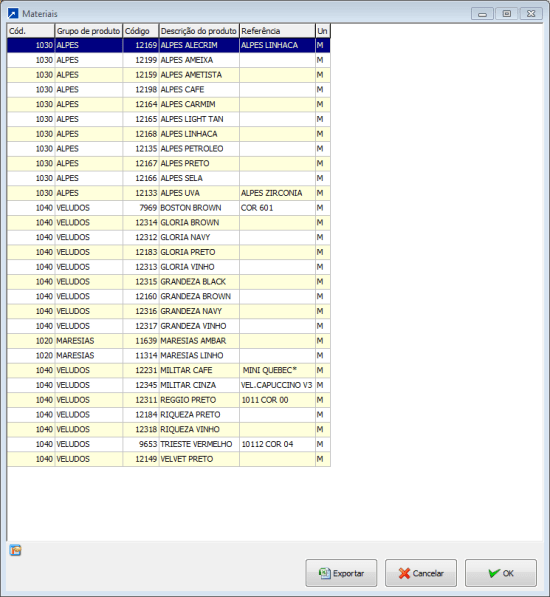550x597 pixels.
Task: Click the Código column header
Action: 141,31
